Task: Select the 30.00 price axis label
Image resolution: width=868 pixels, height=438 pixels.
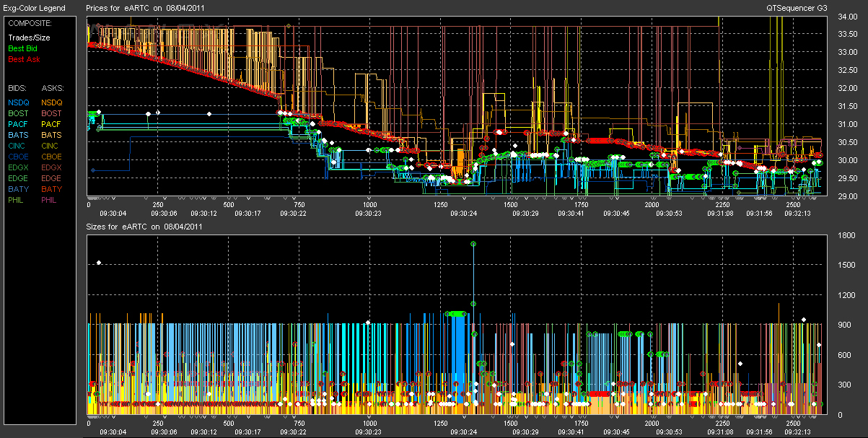Action: (x=847, y=161)
